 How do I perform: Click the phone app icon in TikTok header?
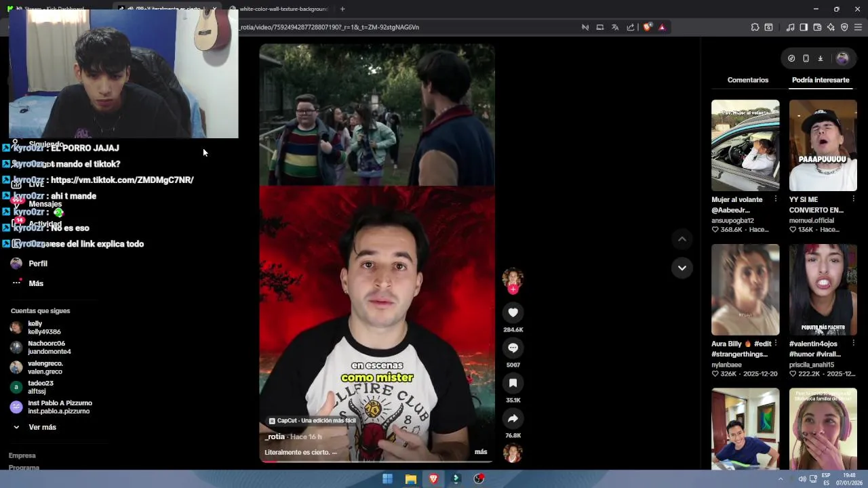pyautogui.click(x=806, y=58)
